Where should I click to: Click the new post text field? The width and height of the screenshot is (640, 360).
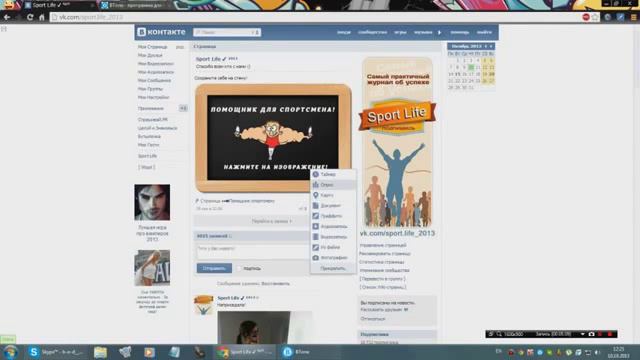tap(252, 251)
